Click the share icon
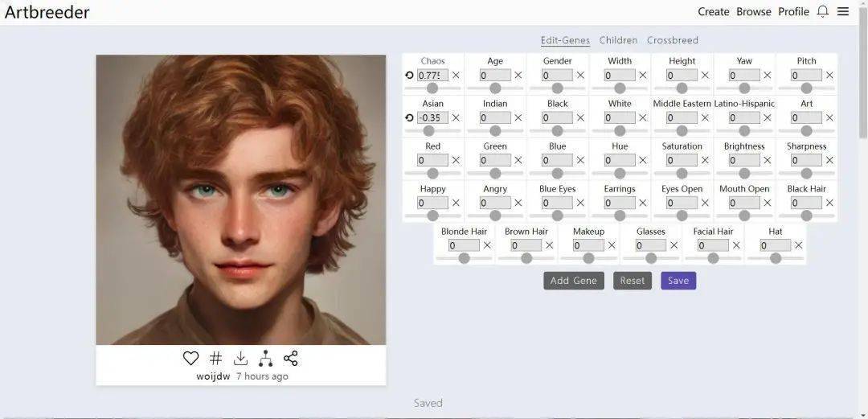 [x=291, y=359]
